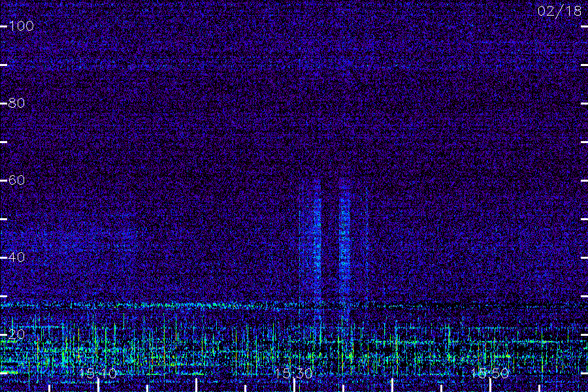Click the 20 frequency axis label
Image resolution: width=588 pixels, height=392 pixels.
pos(16,335)
